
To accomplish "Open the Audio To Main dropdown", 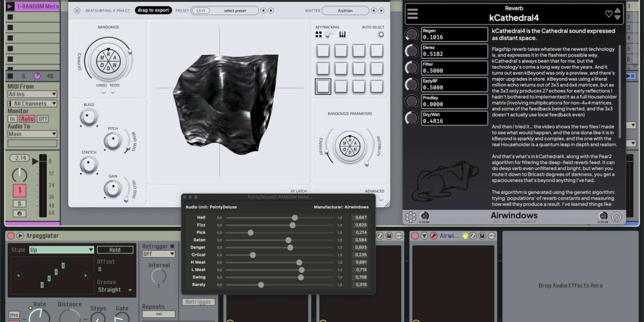I will click(x=32, y=134).
